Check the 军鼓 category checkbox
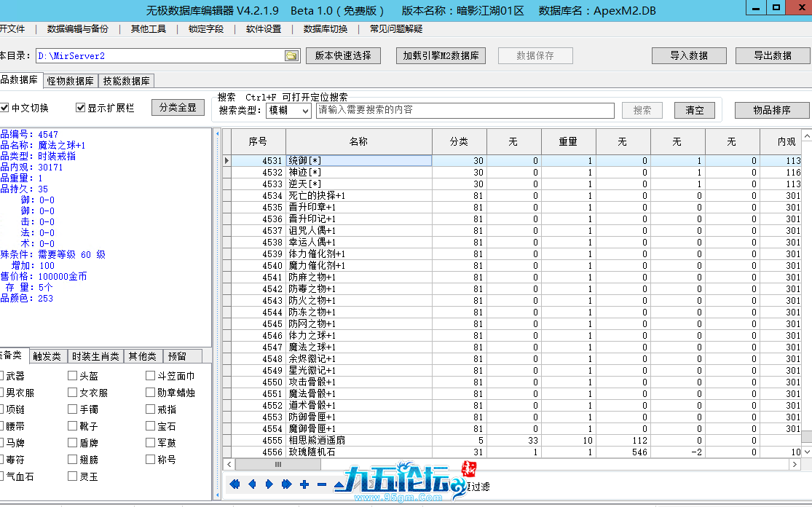Viewport: 812px width, 507px height. (150, 443)
